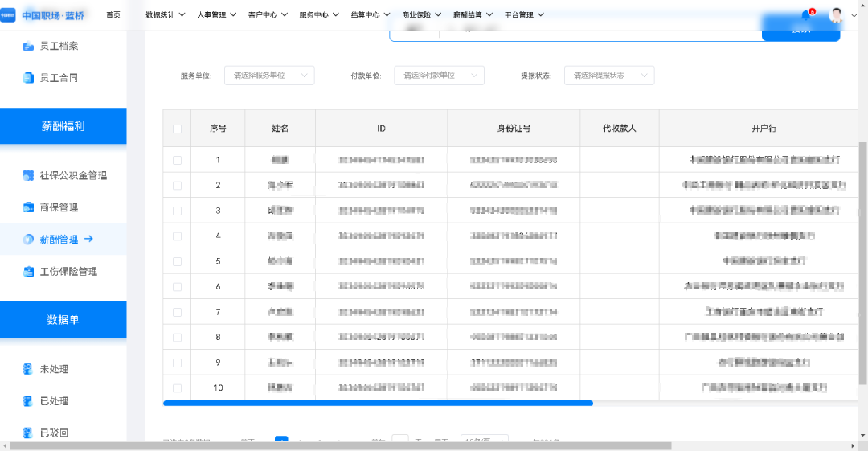Click the arrow beside 薪酬管理

coord(88,239)
